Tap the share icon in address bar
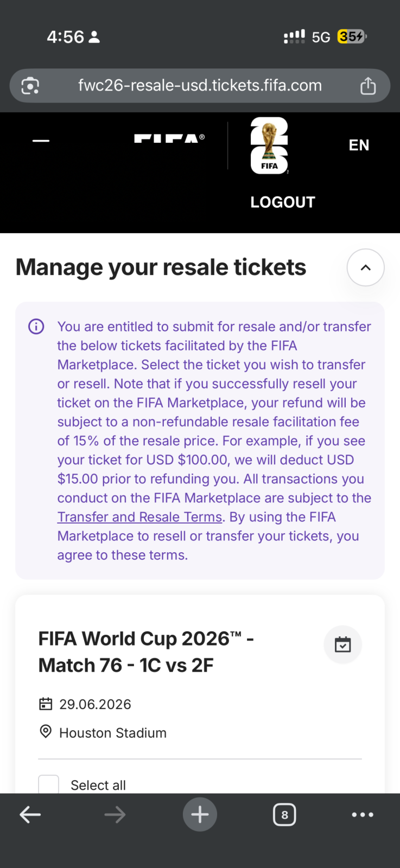 point(368,86)
